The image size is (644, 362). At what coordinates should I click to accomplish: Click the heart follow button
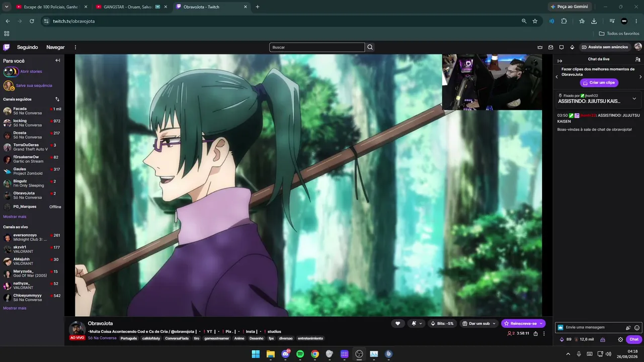coord(397,323)
